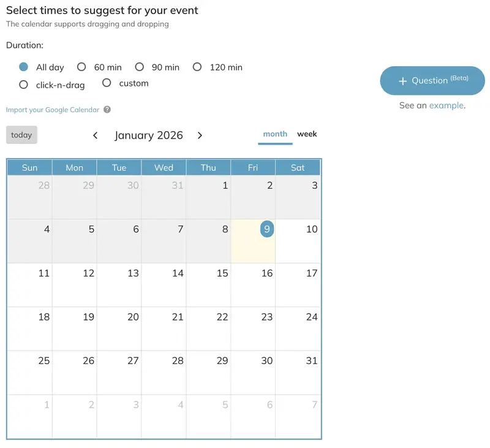Open the example link
The image size is (490, 448).
[446, 105]
